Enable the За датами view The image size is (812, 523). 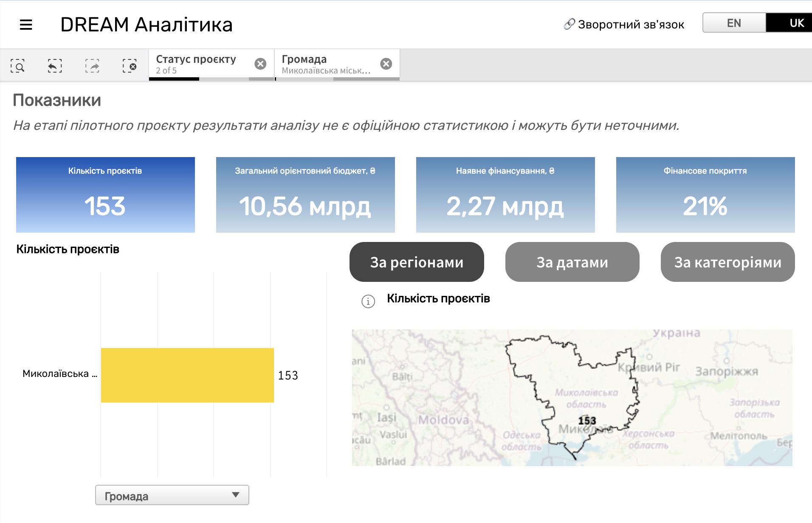pos(572,262)
